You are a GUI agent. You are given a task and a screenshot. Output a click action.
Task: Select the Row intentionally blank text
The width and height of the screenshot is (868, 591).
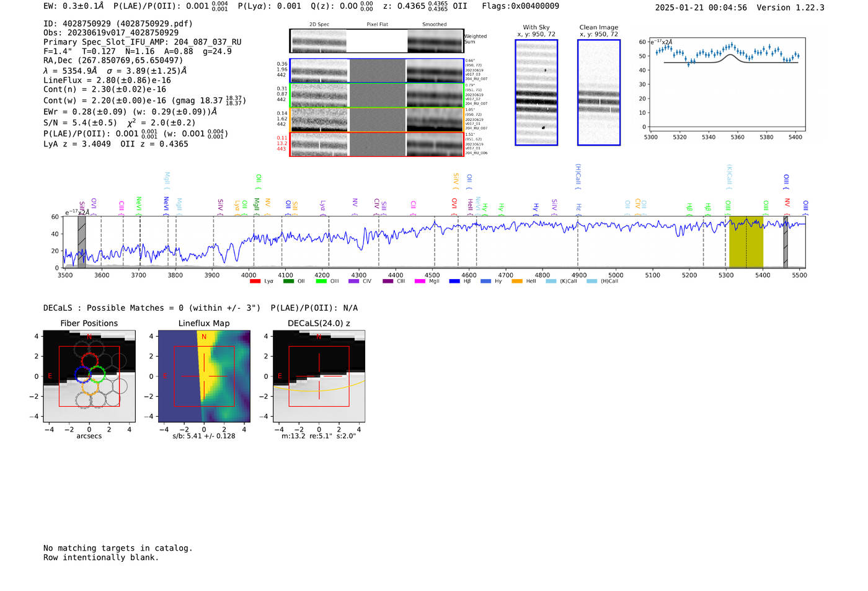tap(101, 558)
